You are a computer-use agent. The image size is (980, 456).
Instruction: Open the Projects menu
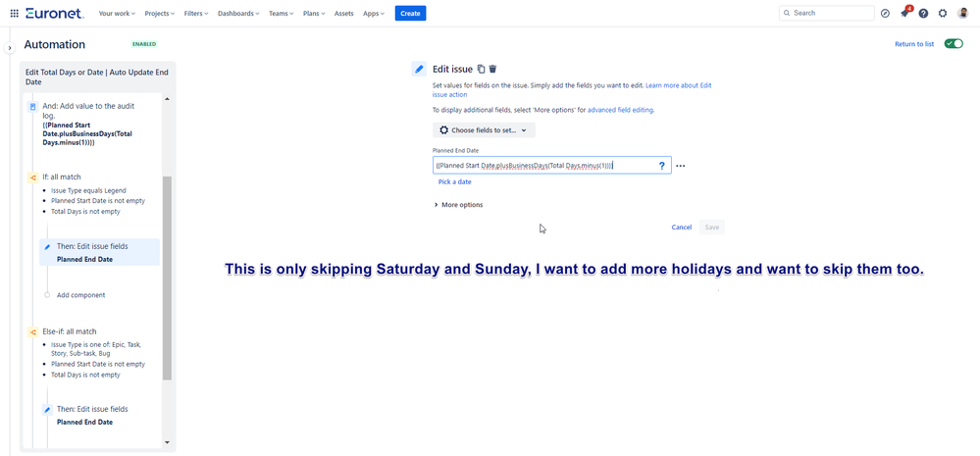pyautogui.click(x=158, y=13)
